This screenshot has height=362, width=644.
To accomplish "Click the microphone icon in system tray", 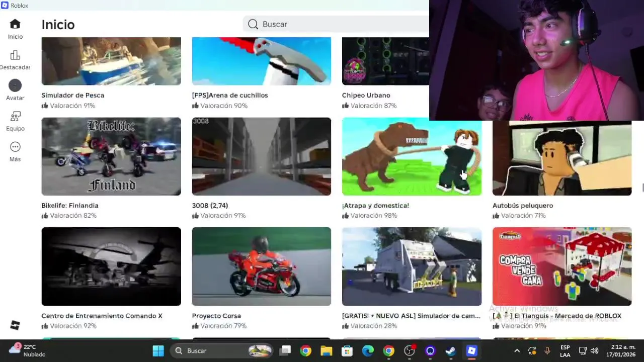I will pos(547,350).
